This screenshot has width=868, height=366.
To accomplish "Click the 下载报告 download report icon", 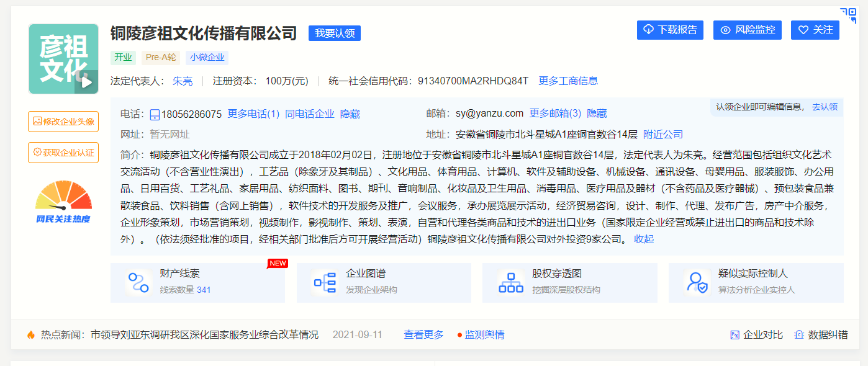I will pyautogui.click(x=648, y=30).
